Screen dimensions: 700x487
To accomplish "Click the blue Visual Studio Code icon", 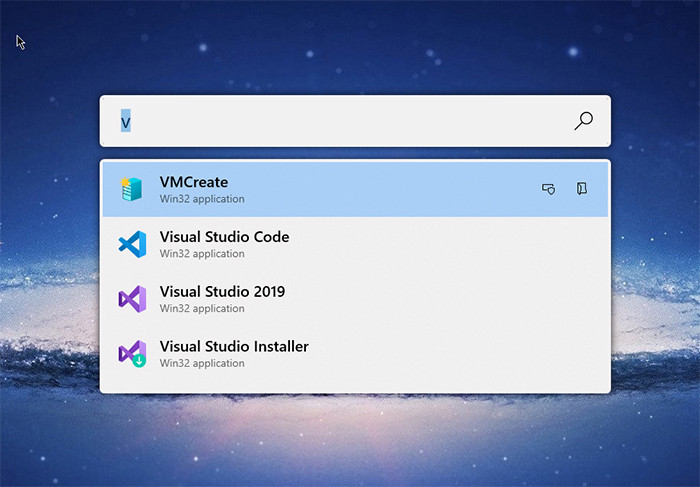I will tap(132, 244).
